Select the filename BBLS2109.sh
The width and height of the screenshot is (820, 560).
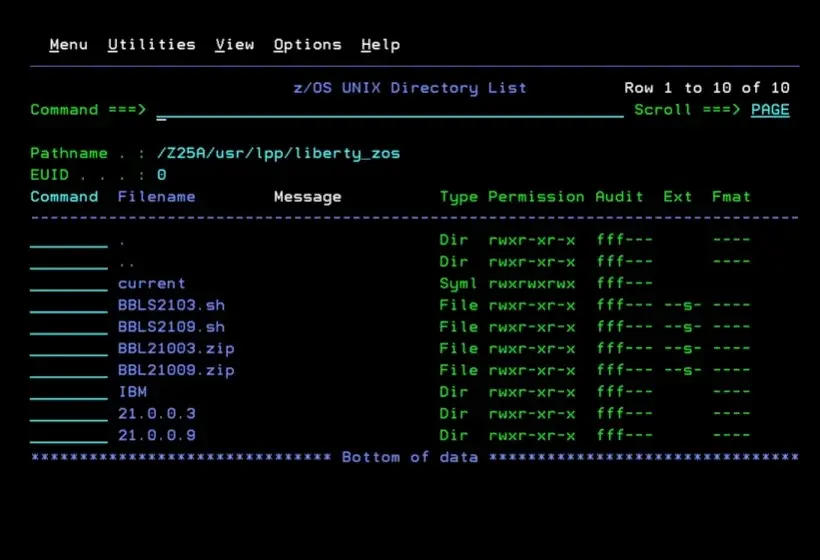click(x=171, y=327)
